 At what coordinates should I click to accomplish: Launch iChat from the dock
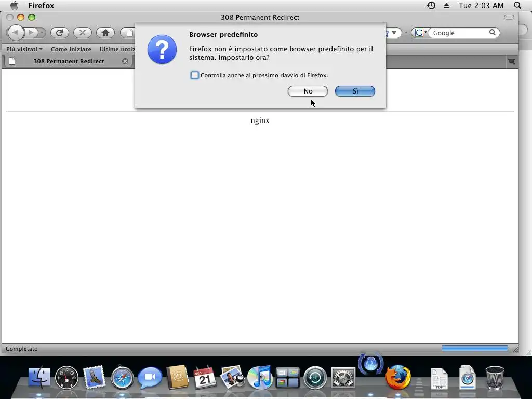coord(150,377)
